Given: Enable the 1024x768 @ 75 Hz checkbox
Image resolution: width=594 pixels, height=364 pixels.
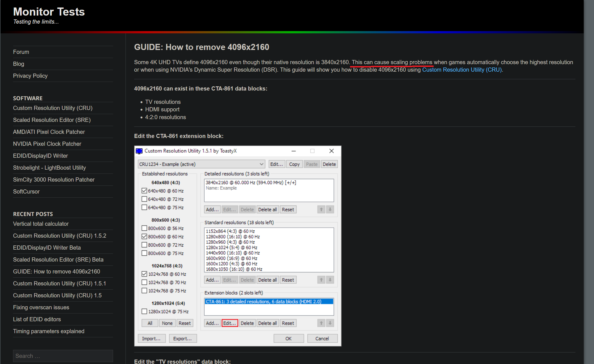Looking at the screenshot, I should 144,291.
